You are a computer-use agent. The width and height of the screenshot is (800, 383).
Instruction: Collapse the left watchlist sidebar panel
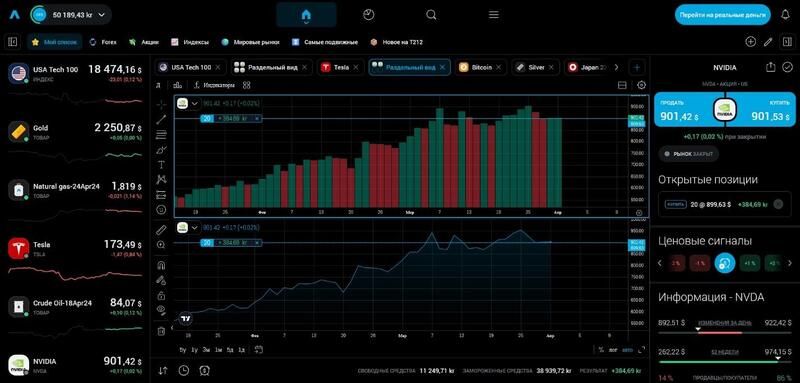point(13,42)
